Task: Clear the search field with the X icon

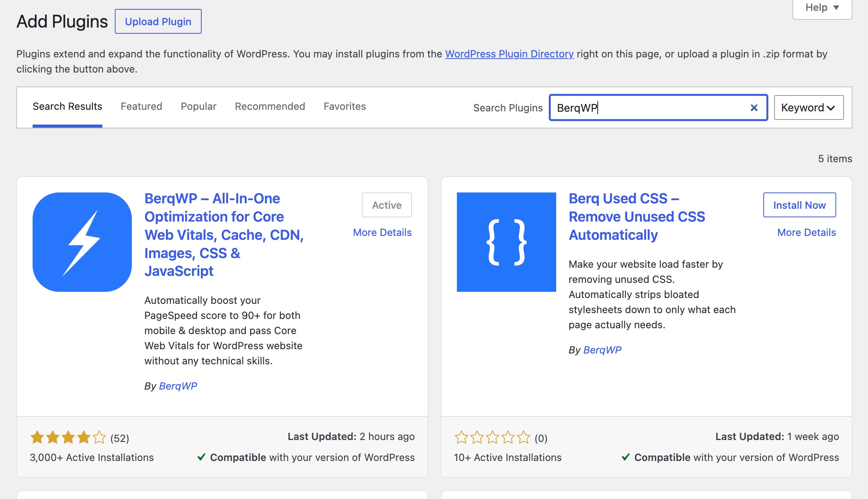Action: (x=754, y=108)
